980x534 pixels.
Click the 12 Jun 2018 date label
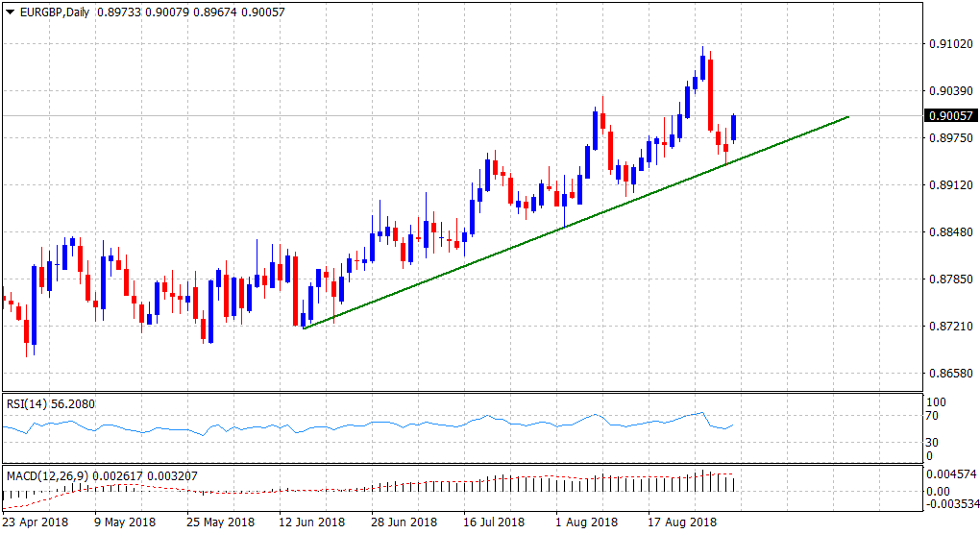[x=312, y=522]
